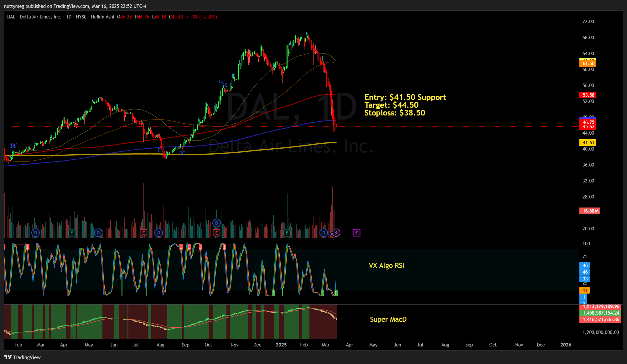Click the yellow 41.61 price label
This screenshot has width=627, height=364.
[x=588, y=143]
